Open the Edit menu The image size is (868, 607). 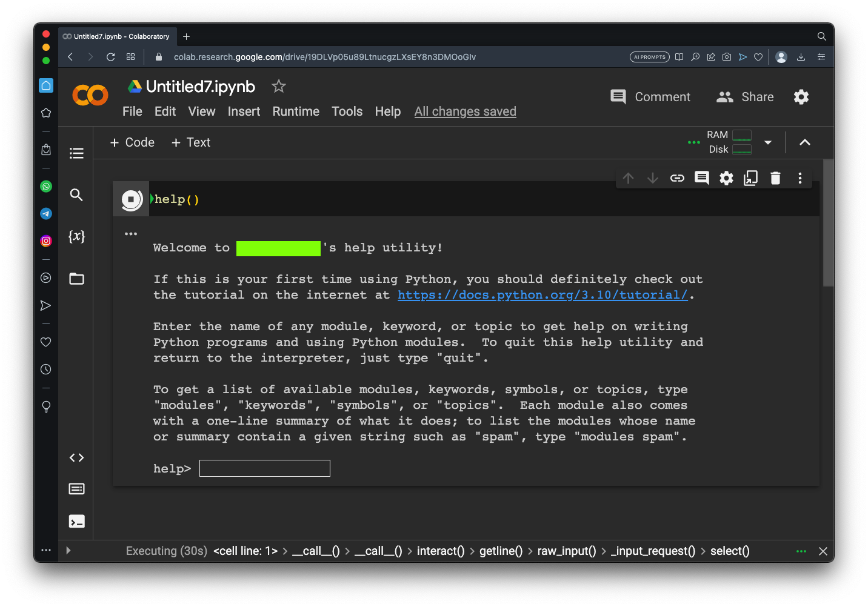point(165,111)
